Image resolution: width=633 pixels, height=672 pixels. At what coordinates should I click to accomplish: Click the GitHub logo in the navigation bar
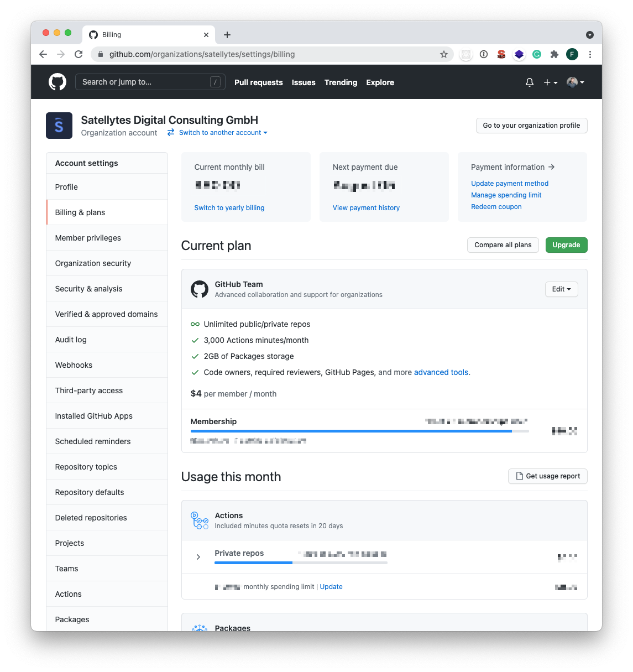(57, 82)
